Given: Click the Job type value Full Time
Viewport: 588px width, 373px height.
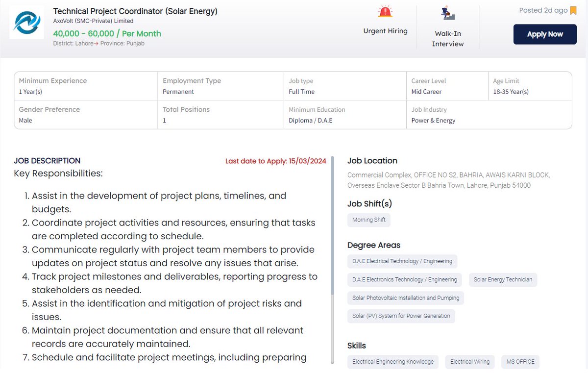Looking at the screenshot, I should click(302, 92).
